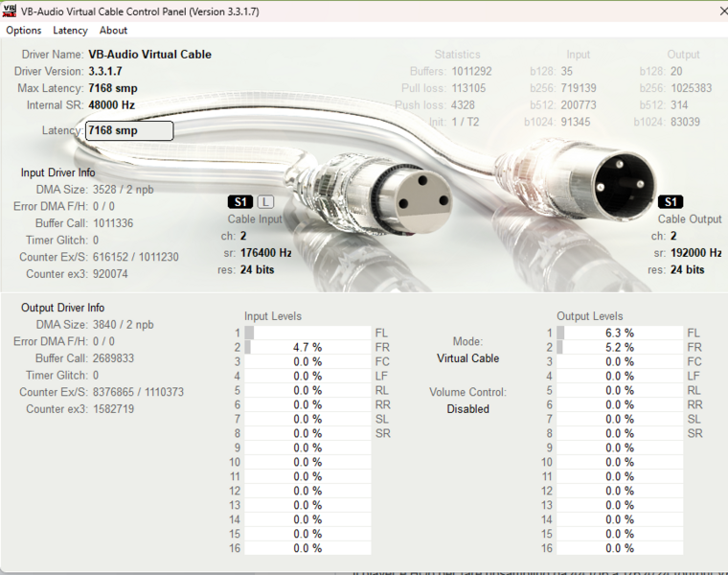Click Output Levels channel 2 meter showing 5.2 %
728x575 pixels.
[x=620, y=348]
